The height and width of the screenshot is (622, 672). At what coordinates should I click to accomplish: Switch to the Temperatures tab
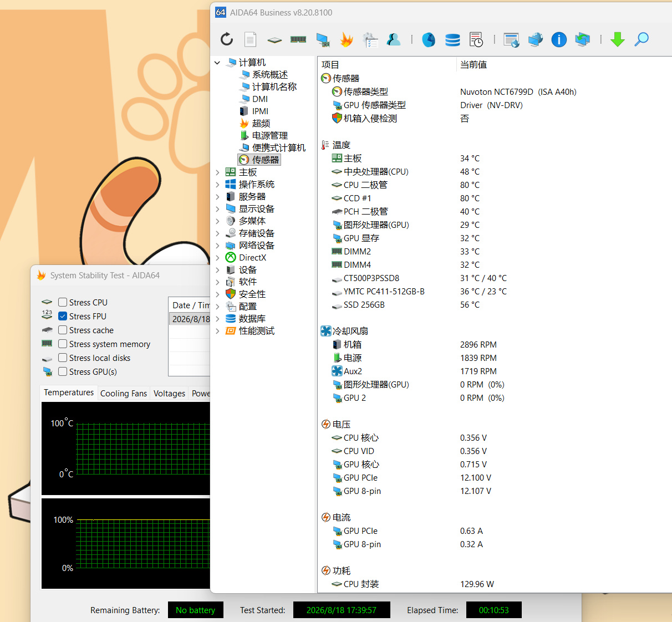(69, 392)
